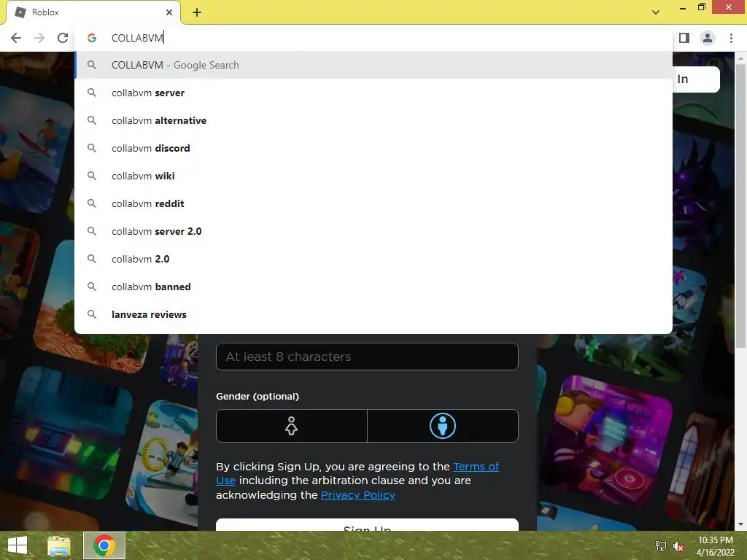Toggle the side panel icon

point(684,38)
